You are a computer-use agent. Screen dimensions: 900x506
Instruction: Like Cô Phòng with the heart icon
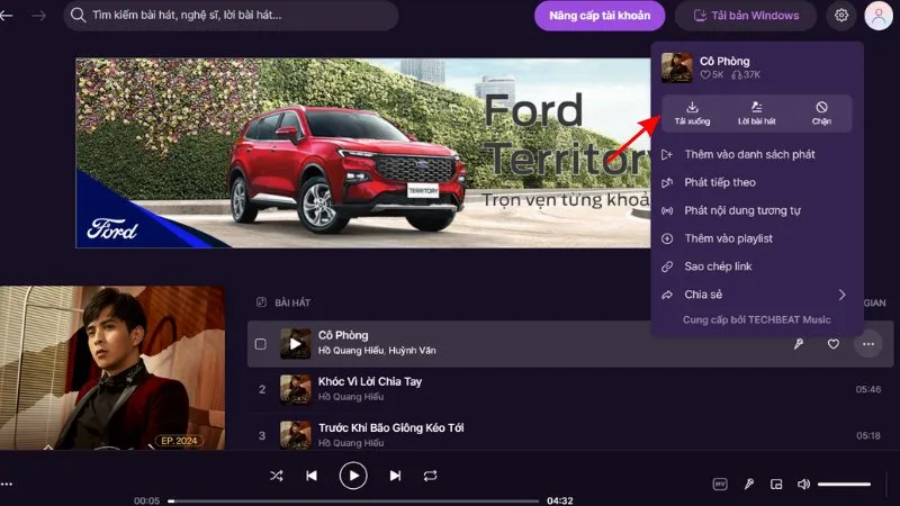click(x=833, y=344)
